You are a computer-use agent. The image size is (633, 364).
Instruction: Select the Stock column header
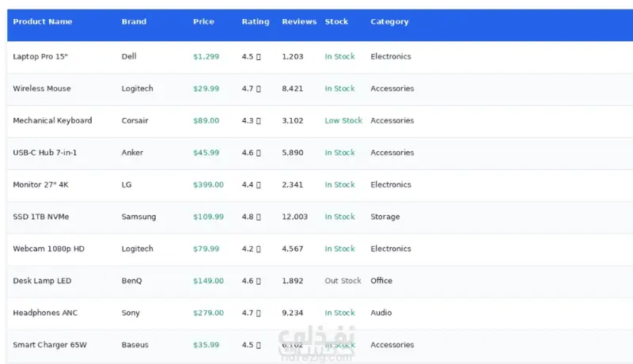point(336,22)
